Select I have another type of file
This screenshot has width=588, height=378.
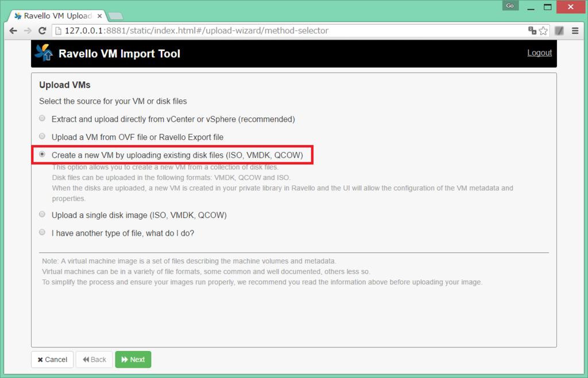click(x=42, y=232)
